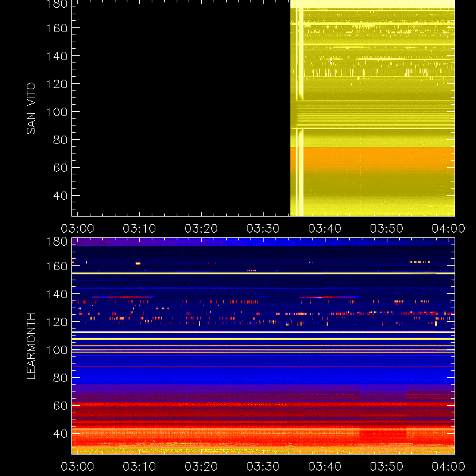Click 04:00 time label under SAN VITO plot
Viewport: 476px width, 476px height.
(449, 228)
